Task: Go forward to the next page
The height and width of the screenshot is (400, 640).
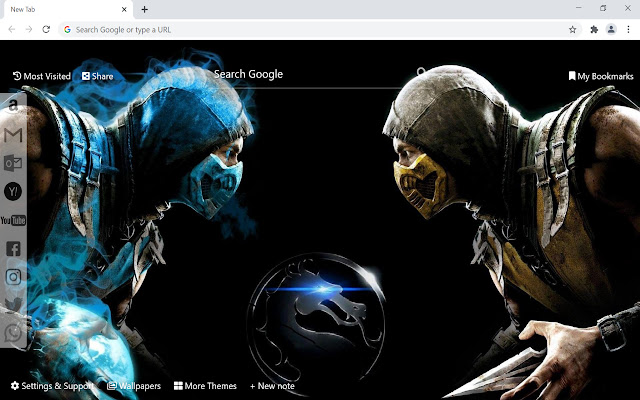Action: pos(29,29)
